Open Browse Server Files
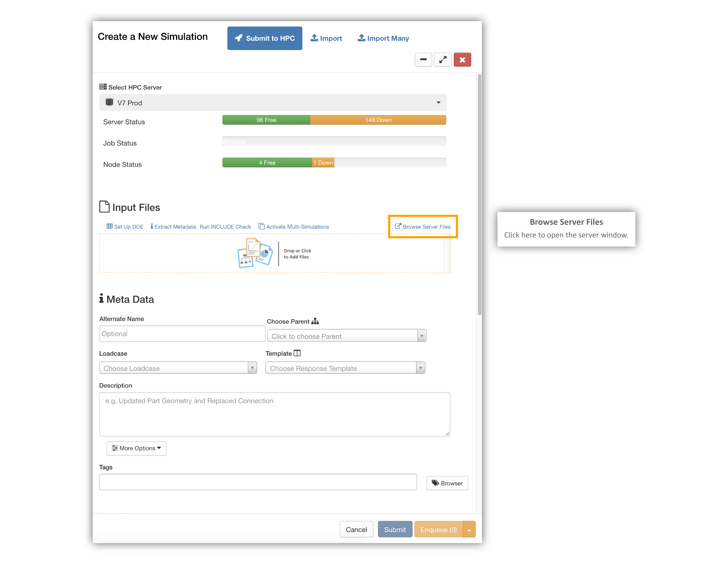 coord(423,227)
